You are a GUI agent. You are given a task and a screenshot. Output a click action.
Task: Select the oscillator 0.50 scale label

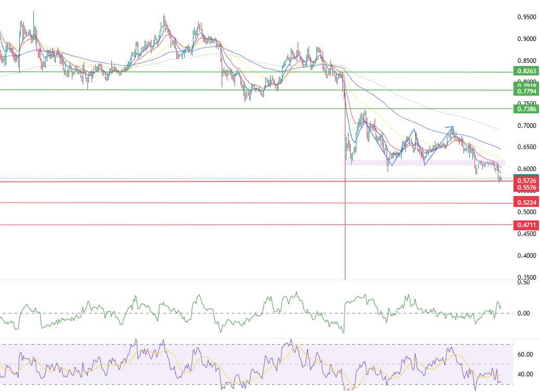[x=523, y=283]
